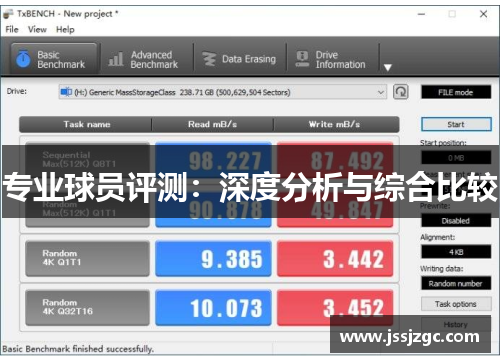Open Task options
The width and height of the screenshot is (500, 362).
456,304
